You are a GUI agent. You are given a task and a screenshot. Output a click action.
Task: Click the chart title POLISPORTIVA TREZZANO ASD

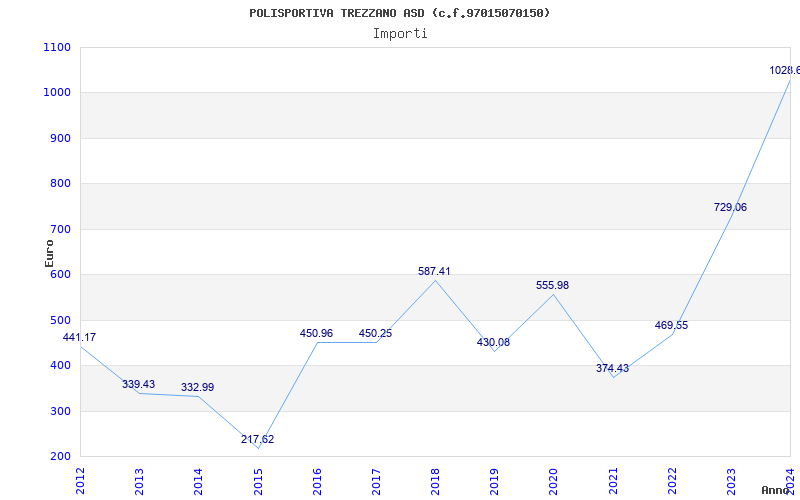pos(399,13)
